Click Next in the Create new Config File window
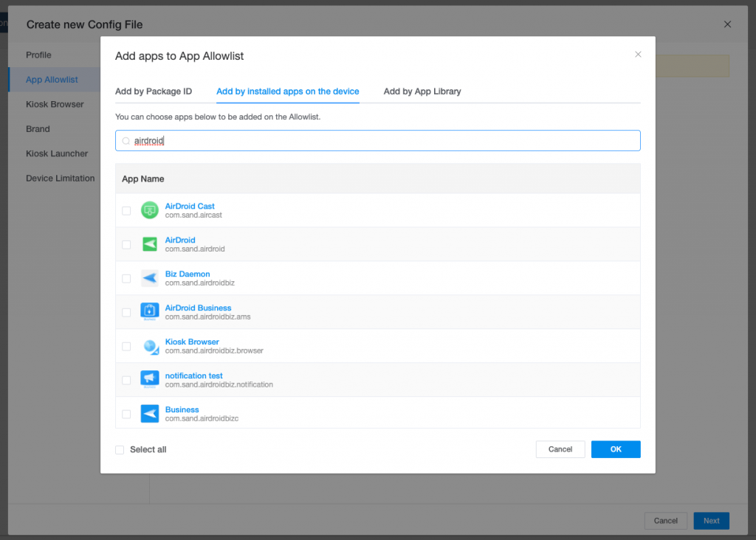This screenshot has width=756, height=540. [x=711, y=520]
